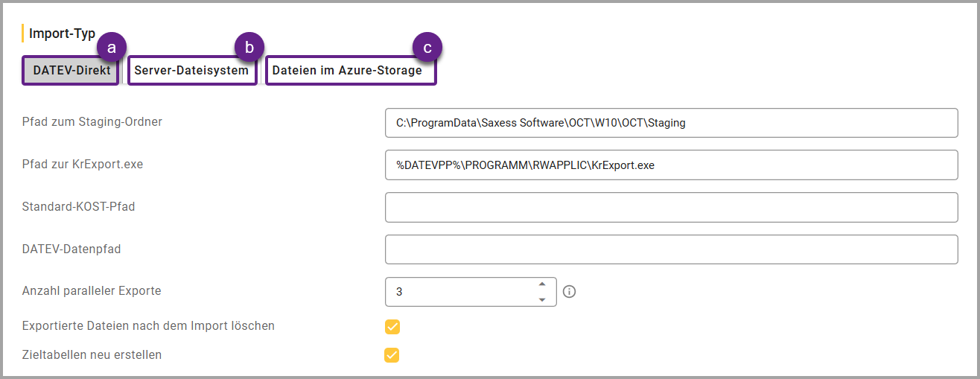Click the 'Import-Typ' section heading
Viewport: 980px width, 379px height.
pyautogui.click(x=62, y=34)
